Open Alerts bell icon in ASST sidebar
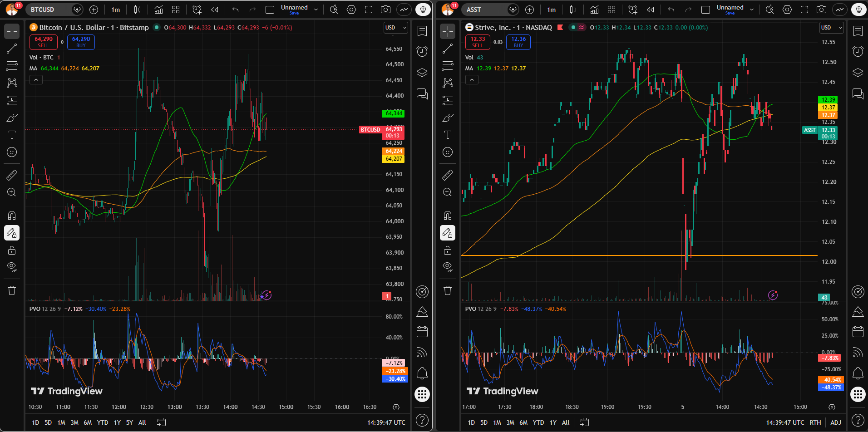The width and height of the screenshot is (868, 432). click(x=858, y=373)
